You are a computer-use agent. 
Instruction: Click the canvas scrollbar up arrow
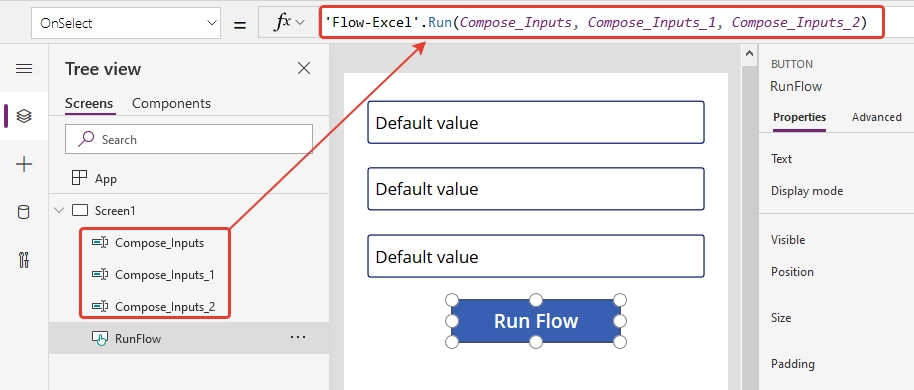click(x=749, y=54)
